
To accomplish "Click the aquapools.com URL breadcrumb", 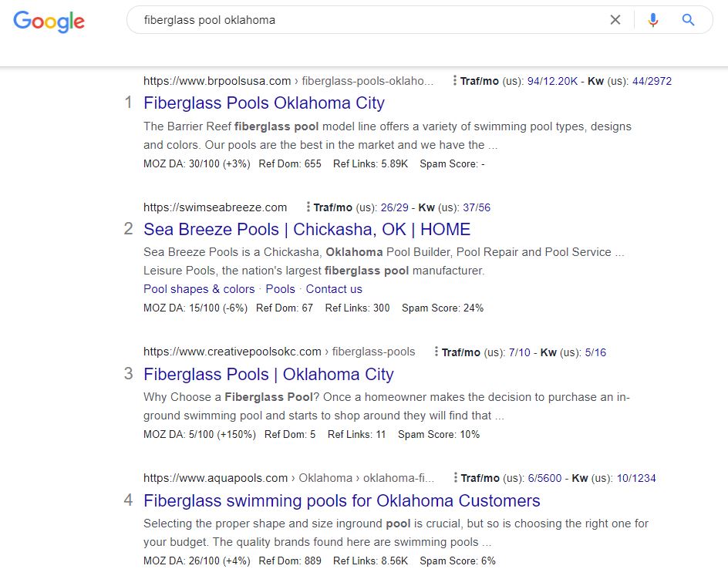I will (288, 477).
